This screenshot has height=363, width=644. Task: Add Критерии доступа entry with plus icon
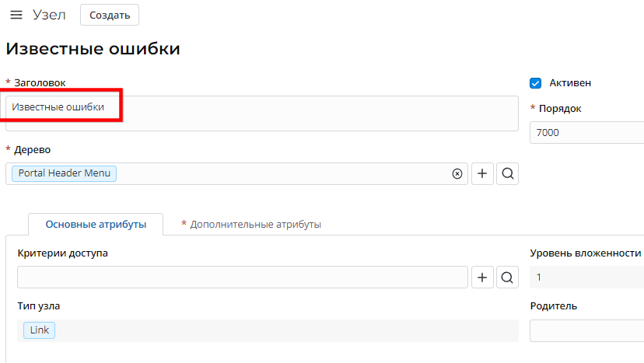482,277
